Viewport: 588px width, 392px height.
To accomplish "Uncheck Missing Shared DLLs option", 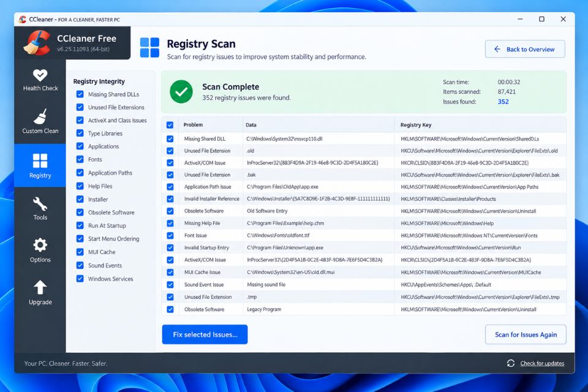I will (x=80, y=94).
